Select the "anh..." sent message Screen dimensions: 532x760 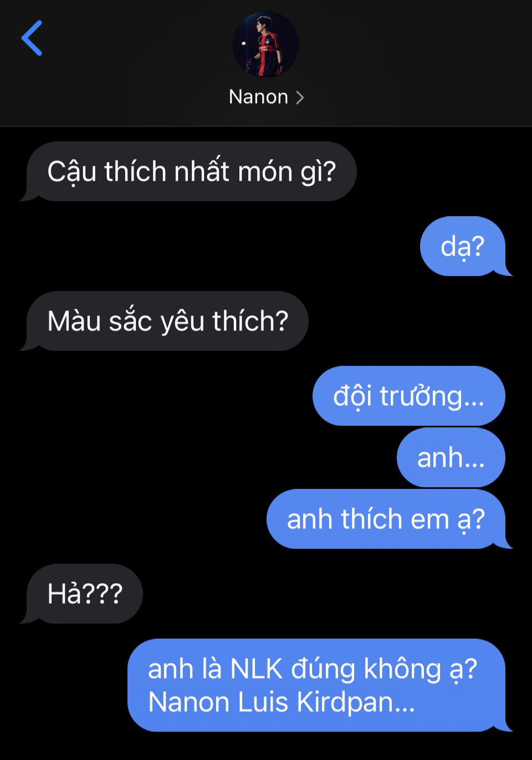[451, 457]
